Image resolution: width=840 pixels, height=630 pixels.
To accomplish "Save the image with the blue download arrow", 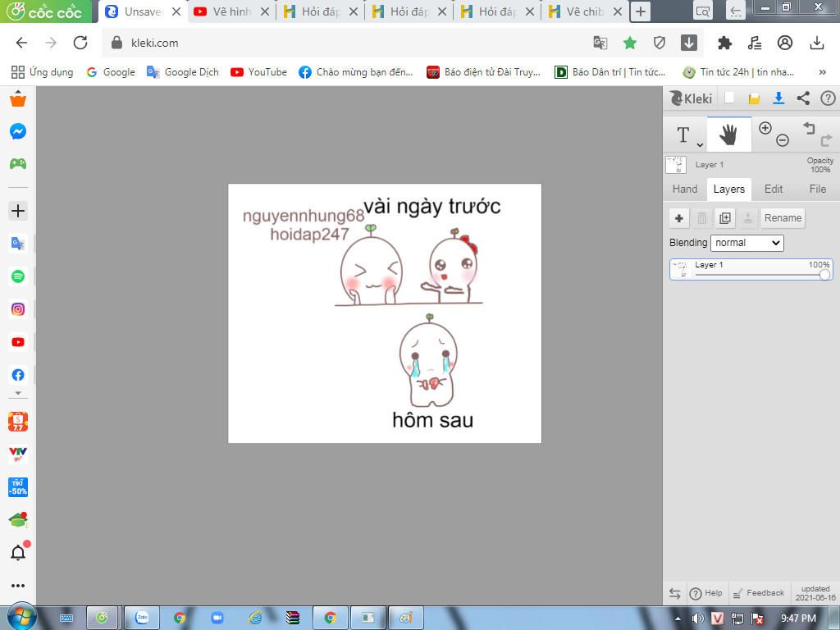I will (778, 98).
